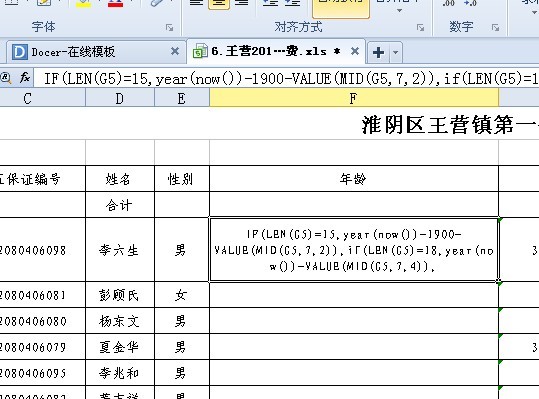Click the 男 cell in 杨东文 row
The image size is (539, 399).
tap(181, 321)
